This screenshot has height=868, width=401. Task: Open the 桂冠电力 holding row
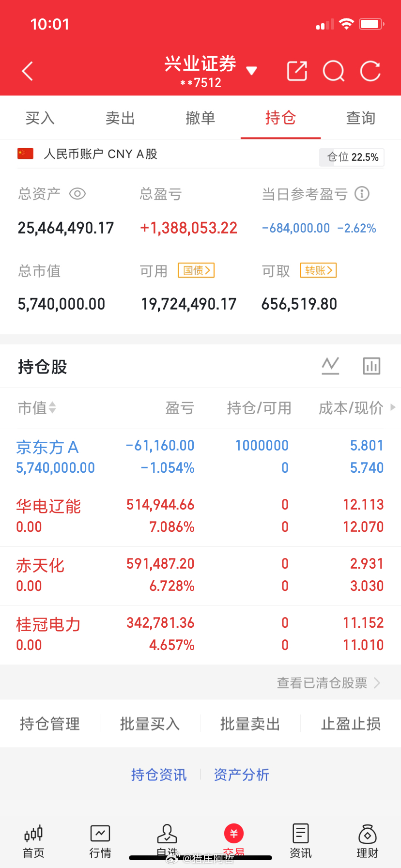click(x=200, y=635)
